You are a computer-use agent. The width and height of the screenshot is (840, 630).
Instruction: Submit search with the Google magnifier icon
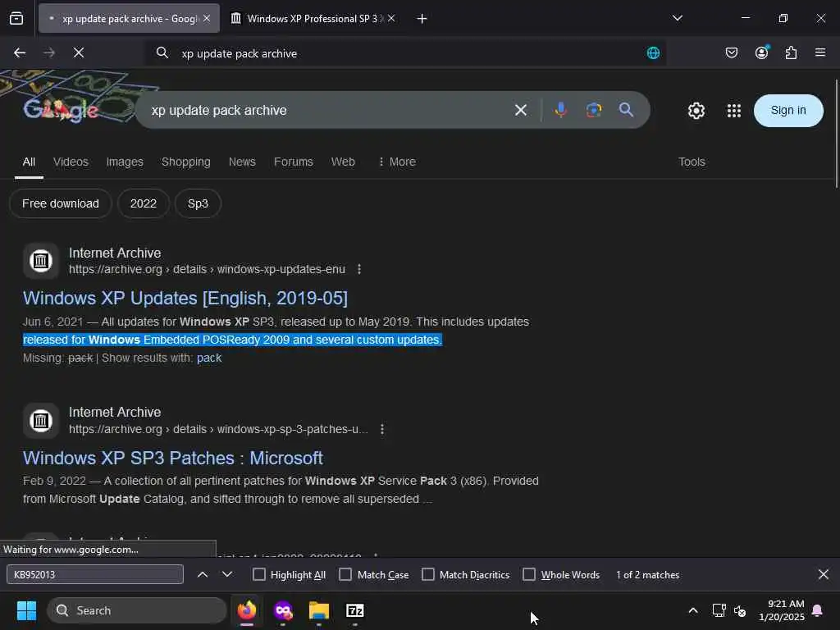[626, 110]
